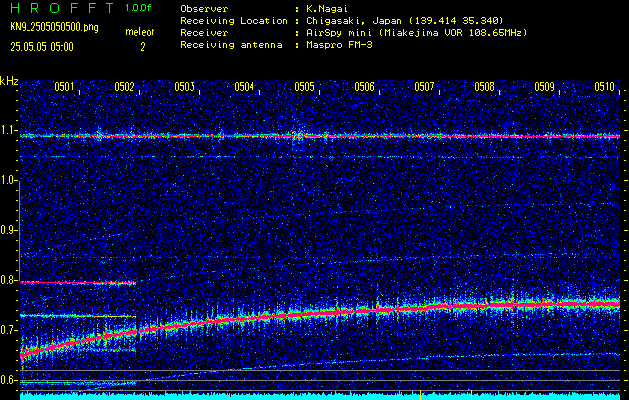This screenshot has width=629, height=400.
Task: Select the Maspro FM-3 antenna text
Action: [x=339, y=45]
